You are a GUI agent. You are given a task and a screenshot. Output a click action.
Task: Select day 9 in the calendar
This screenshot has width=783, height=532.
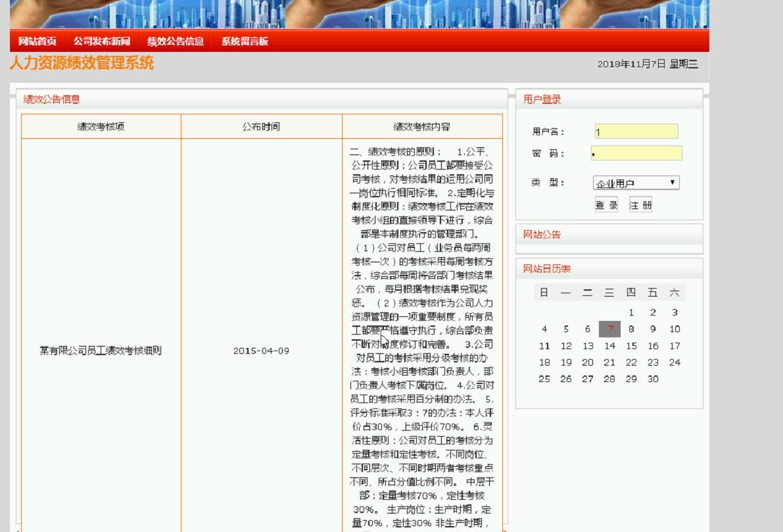[653, 329]
